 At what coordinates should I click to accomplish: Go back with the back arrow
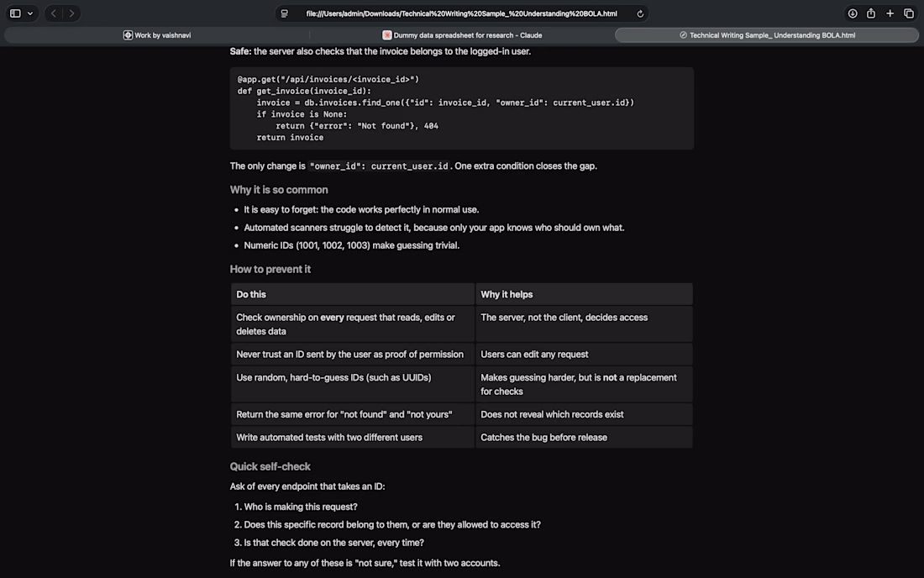(x=54, y=13)
